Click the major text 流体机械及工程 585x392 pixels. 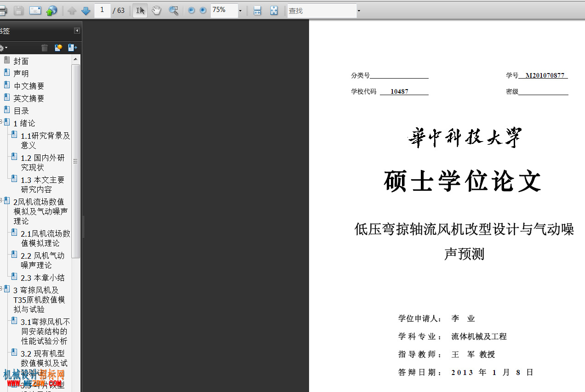click(x=479, y=336)
